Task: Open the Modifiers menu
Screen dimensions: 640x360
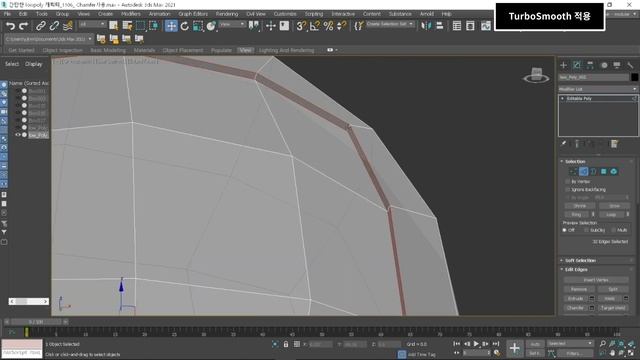Action: [x=131, y=14]
